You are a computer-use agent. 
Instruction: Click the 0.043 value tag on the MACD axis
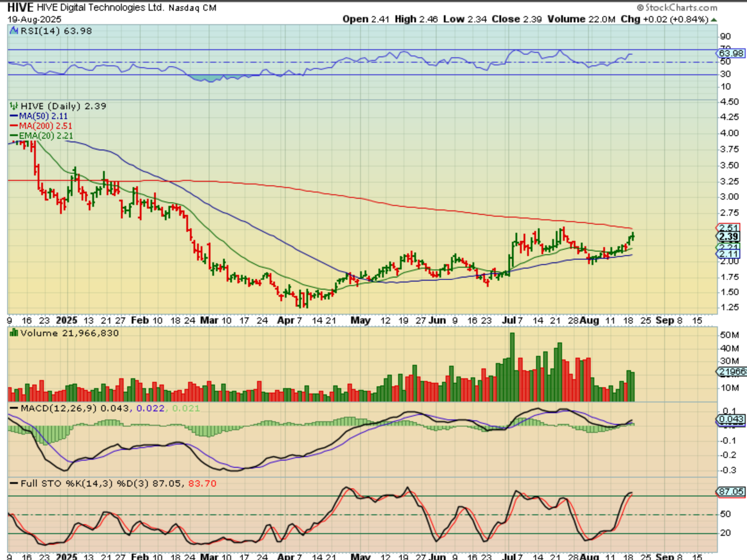731,419
